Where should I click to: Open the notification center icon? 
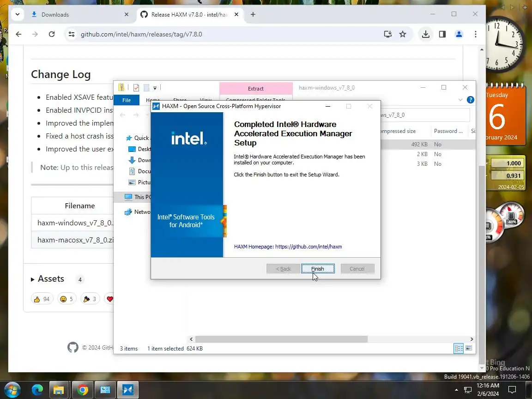click(x=512, y=390)
